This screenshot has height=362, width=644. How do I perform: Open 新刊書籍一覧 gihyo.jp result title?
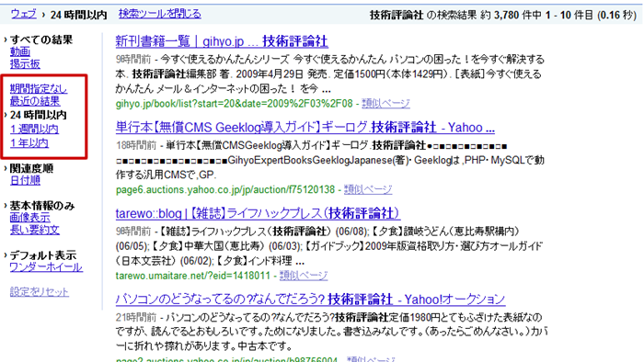(x=222, y=41)
